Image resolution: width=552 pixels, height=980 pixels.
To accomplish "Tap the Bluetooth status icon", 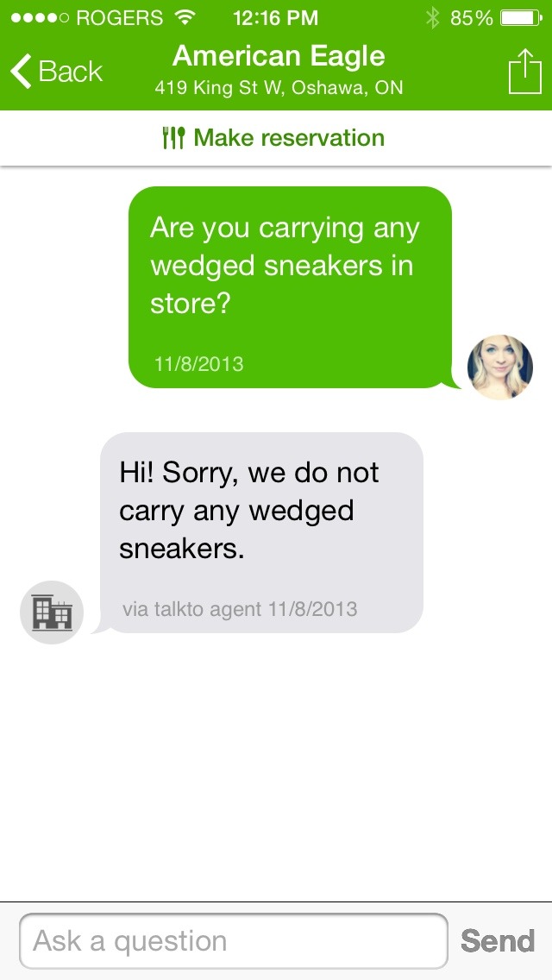I will click(x=432, y=17).
